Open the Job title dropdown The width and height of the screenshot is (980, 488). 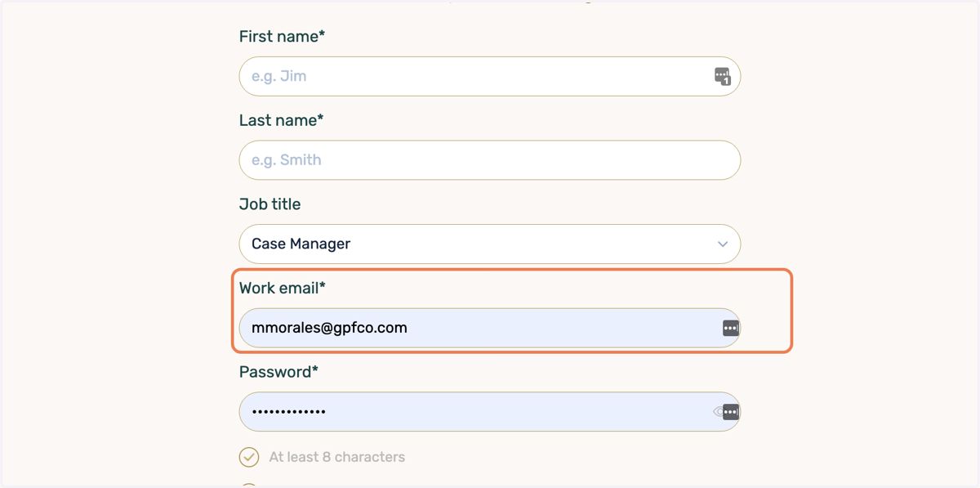pyautogui.click(x=489, y=244)
